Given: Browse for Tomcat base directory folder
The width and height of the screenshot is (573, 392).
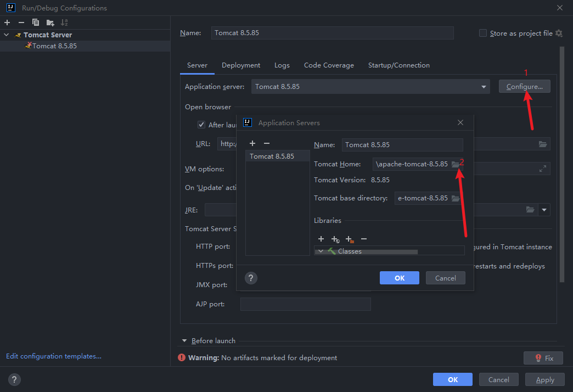Looking at the screenshot, I should click(455, 198).
